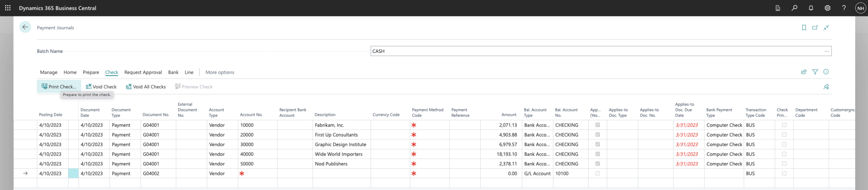The width and height of the screenshot is (868, 190).
Task: Open the settings gear icon
Action: coord(827,8)
